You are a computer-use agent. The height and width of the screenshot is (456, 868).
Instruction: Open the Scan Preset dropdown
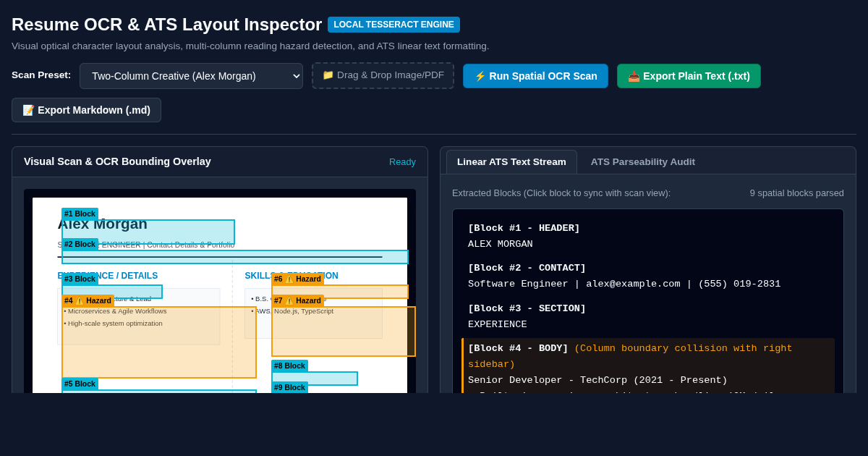[191, 76]
